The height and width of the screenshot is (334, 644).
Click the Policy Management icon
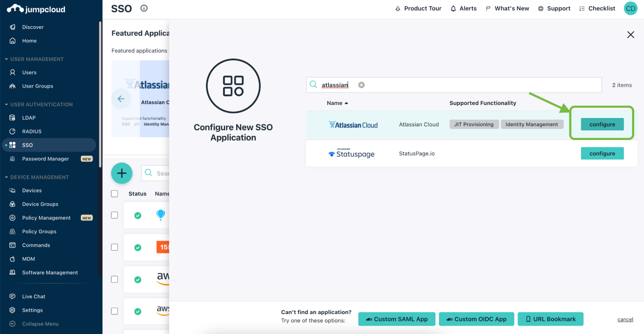click(13, 218)
